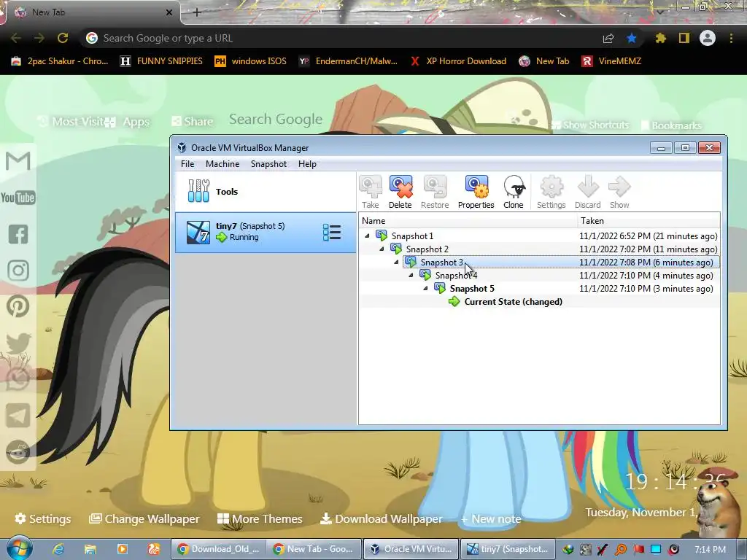Select the tiny7 virtual machine entry
The width and height of the screenshot is (747, 560).
pos(266,233)
